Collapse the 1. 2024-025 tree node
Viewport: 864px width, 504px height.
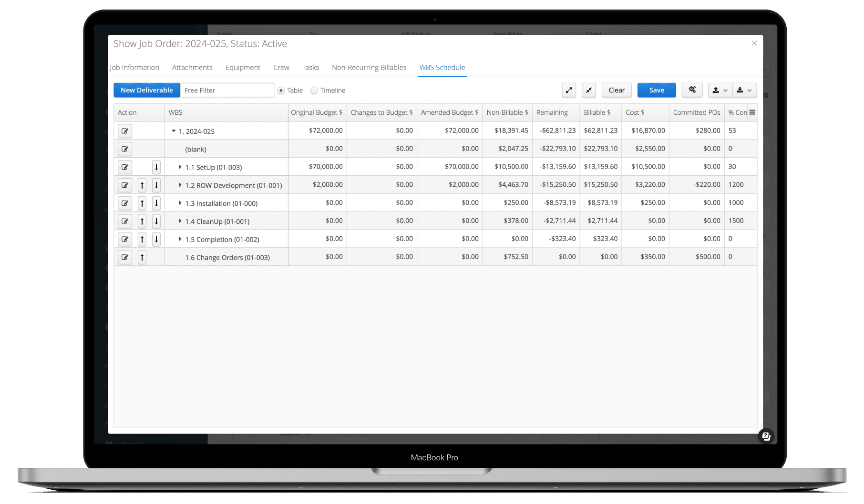(174, 131)
